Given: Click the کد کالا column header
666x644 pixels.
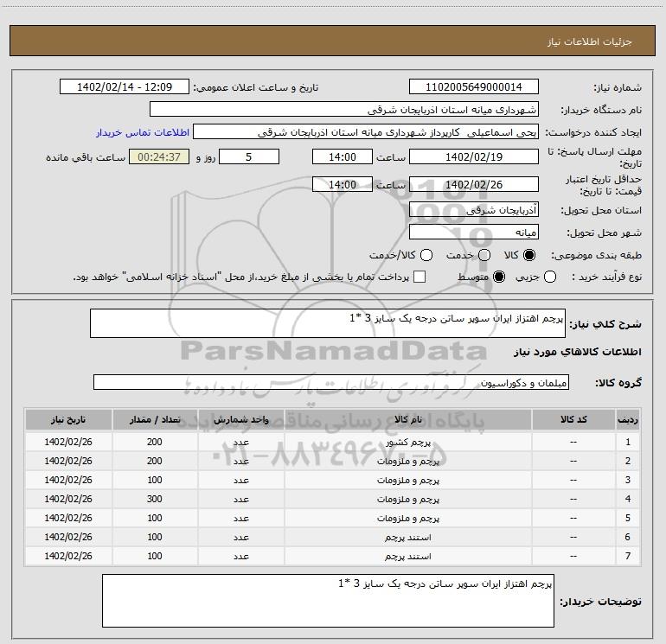Looking at the screenshot, I should click(573, 420).
